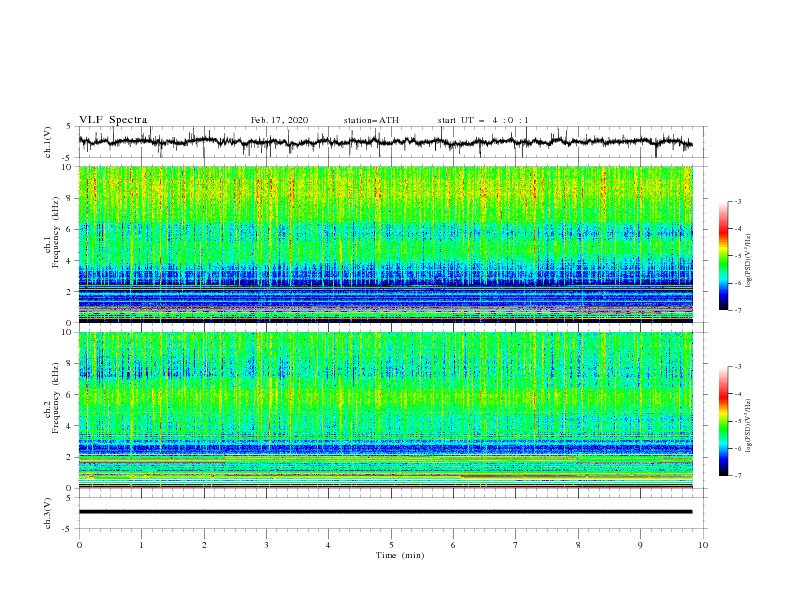Click the time axis tick label "9"
792x612 pixels.
click(640, 545)
